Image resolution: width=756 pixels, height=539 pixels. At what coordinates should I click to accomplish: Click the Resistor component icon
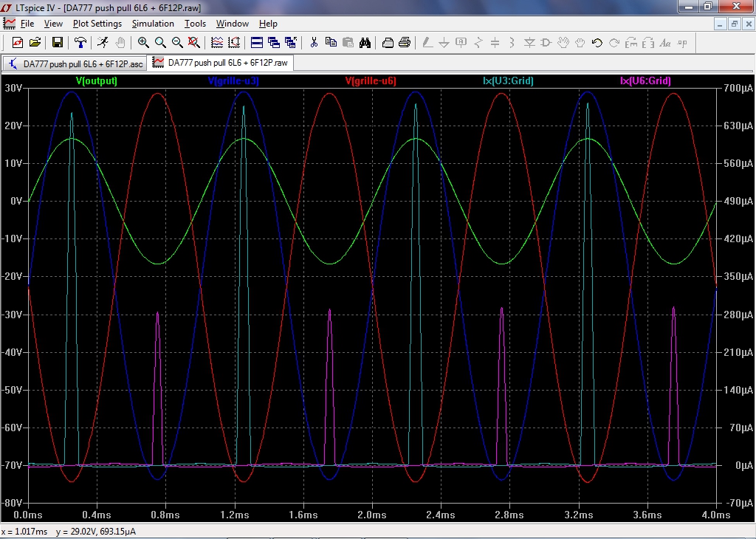[x=478, y=43]
